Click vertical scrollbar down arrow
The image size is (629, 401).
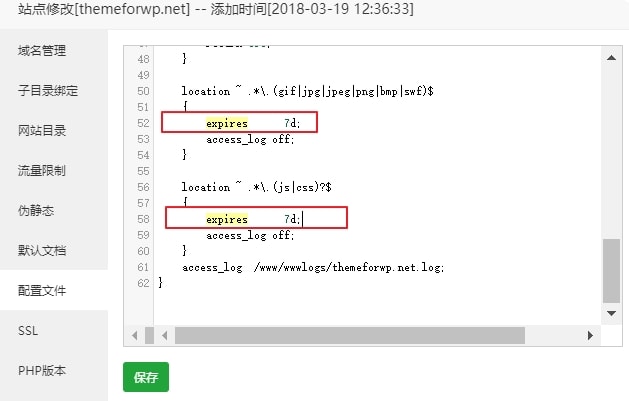click(x=612, y=313)
